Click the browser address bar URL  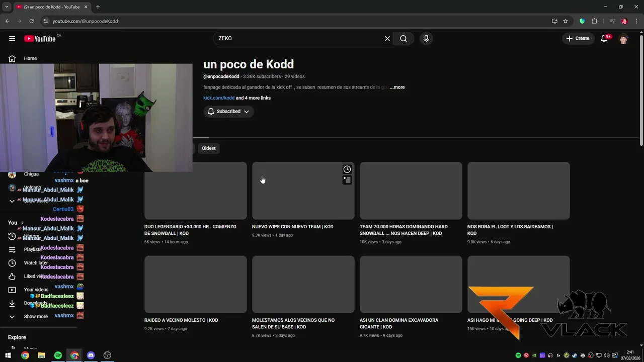85,21
